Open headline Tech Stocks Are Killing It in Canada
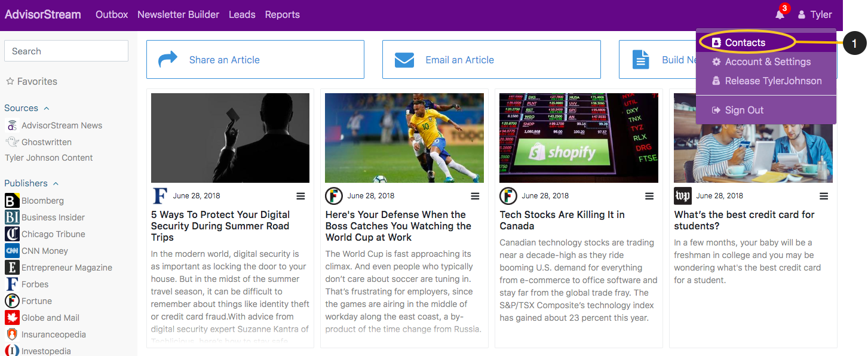Image resolution: width=868 pixels, height=356 pixels. [562, 220]
